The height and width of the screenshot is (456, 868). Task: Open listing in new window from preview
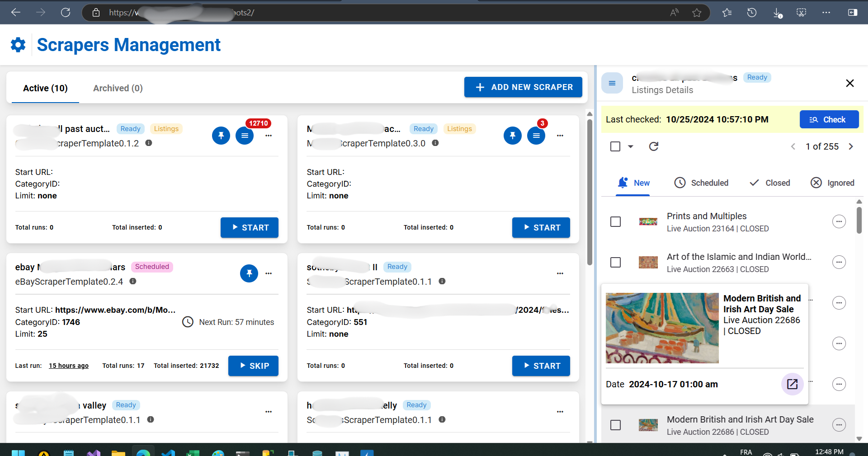tap(793, 384)
